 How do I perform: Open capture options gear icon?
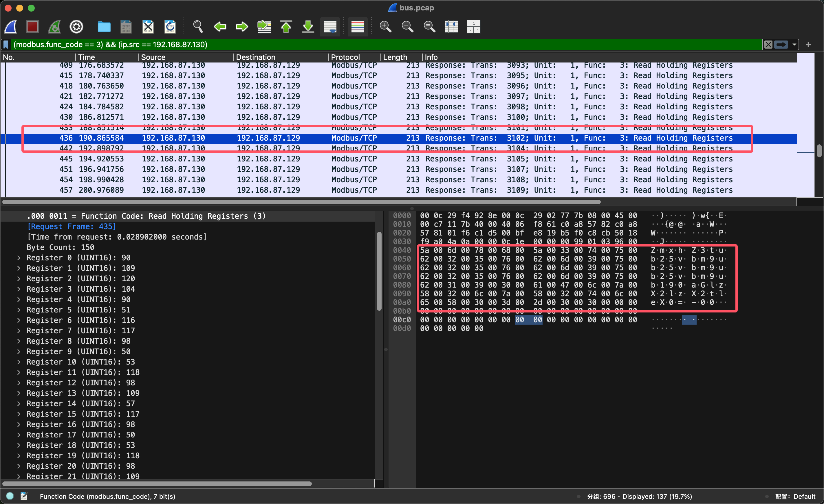[x=76, y=27]
